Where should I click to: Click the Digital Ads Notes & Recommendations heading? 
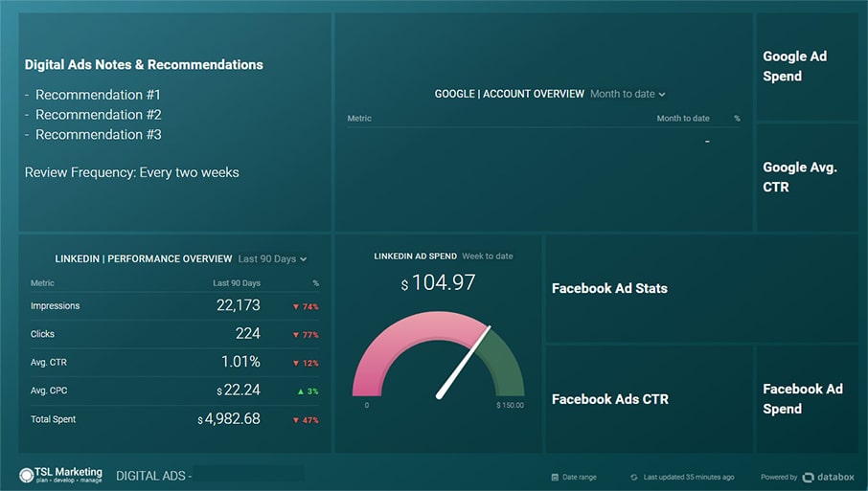(x=144, y=65)
